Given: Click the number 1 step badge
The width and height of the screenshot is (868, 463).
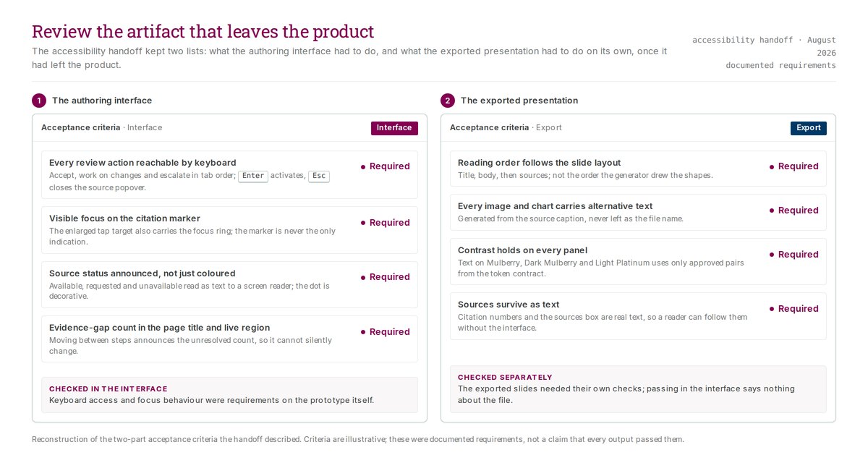Looking at the screenshot, I should pos(39,101).
